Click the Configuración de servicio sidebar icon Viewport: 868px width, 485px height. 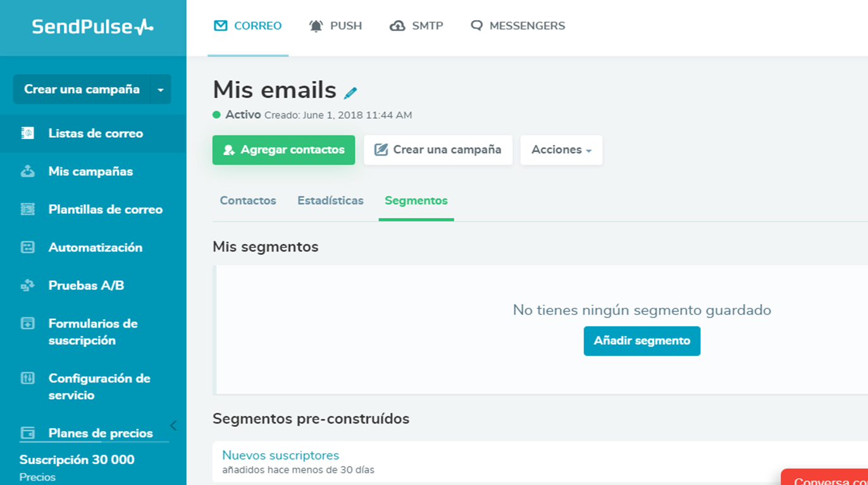point(28,378)
